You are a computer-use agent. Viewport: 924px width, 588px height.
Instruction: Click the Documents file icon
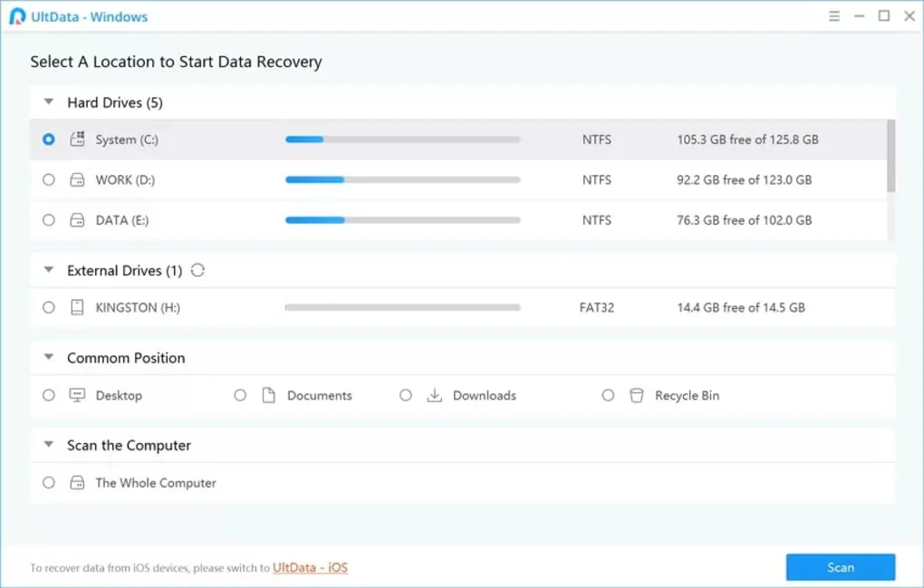pos(268,396)
